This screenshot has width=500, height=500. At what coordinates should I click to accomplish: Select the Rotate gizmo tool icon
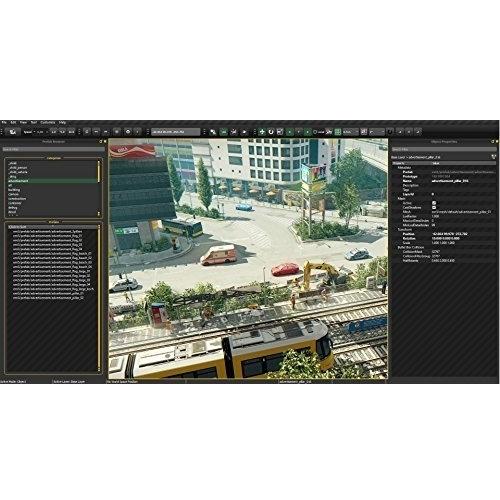tap(271, 132)
